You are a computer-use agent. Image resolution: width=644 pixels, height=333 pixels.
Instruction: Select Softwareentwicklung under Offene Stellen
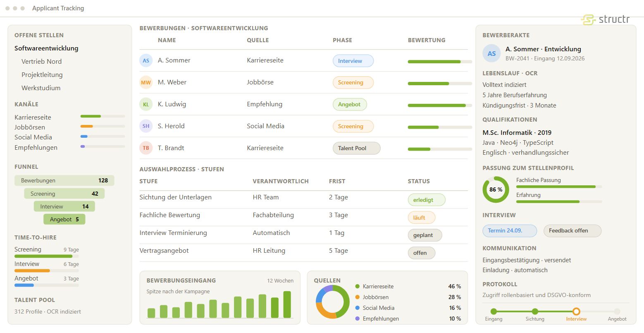point(46,48)
